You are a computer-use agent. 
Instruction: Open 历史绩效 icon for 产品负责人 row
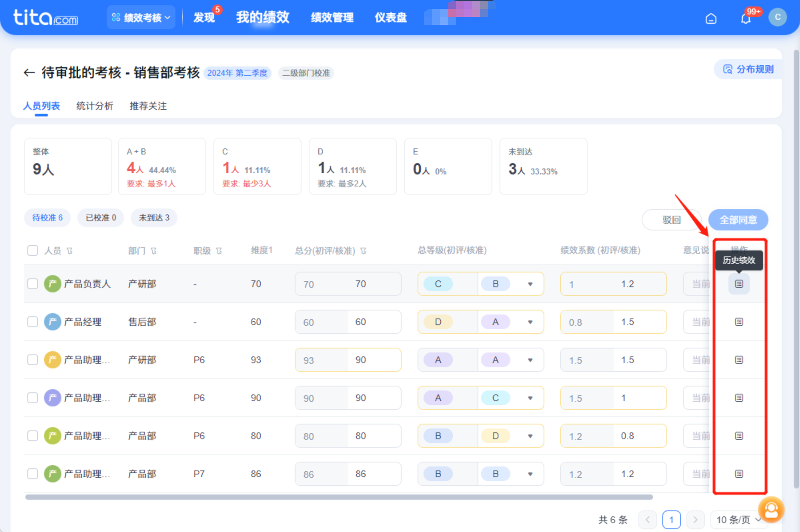point(739,284)
